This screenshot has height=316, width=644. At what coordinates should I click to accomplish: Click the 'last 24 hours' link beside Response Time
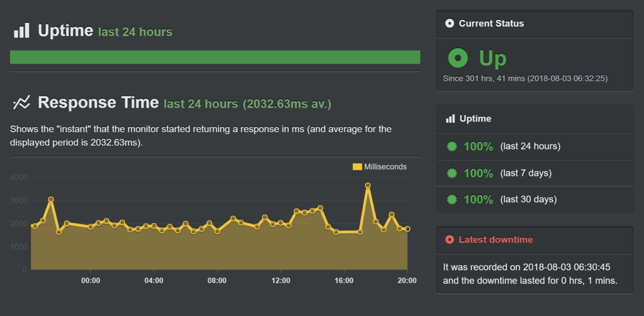(x=200, y=104)
